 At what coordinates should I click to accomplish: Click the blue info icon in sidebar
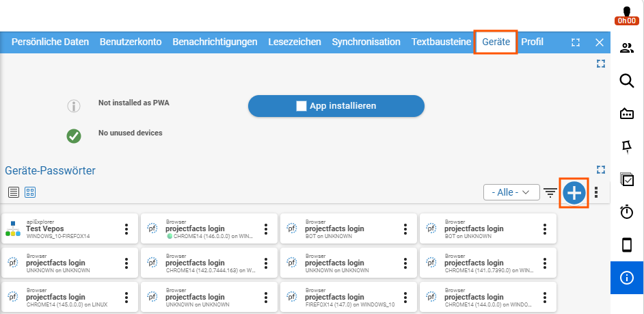(x=626, y=277)
